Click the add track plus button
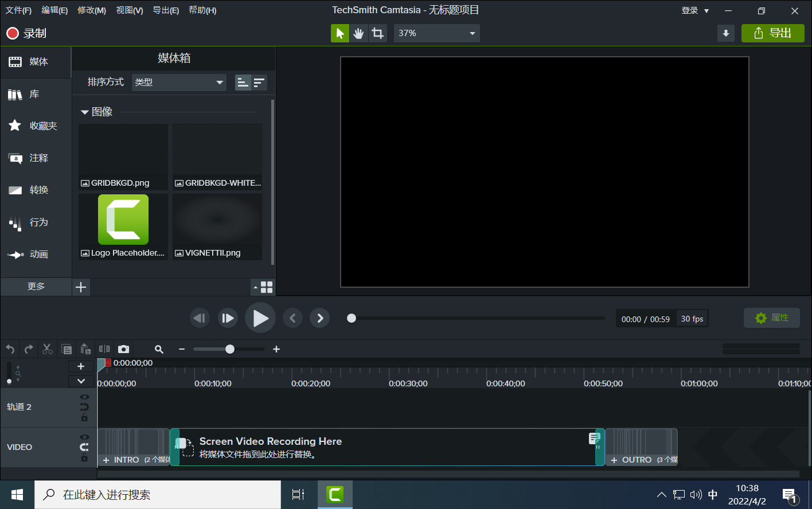The height and width of the screenshot is (509, 812). pyautogui.click(x=81, y=366)
